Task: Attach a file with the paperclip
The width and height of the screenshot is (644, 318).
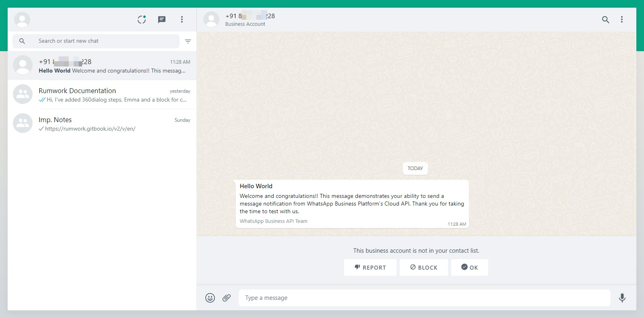Action: point(227,298)
